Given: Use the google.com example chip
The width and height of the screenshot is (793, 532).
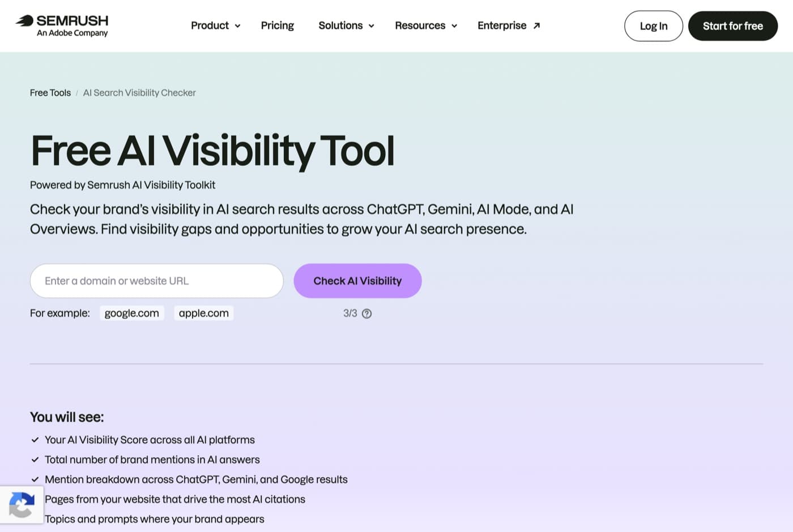Looking at the screenshot, I should tap(132, 313).
